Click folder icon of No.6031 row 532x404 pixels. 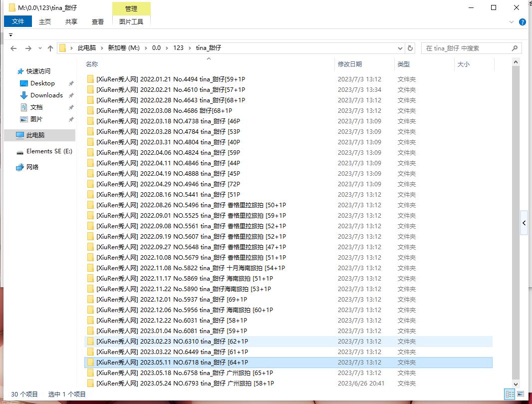[90, 321]
